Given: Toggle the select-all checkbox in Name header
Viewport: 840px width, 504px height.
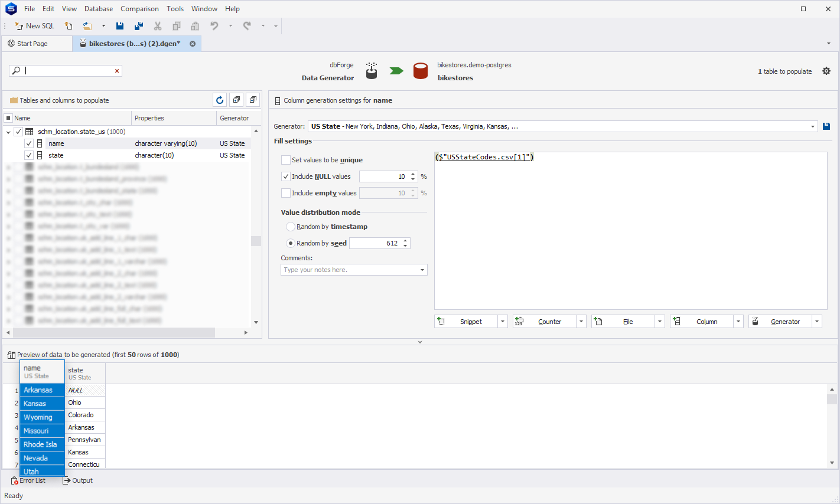Looking at the screenshot, I should (x=8, y=118).
